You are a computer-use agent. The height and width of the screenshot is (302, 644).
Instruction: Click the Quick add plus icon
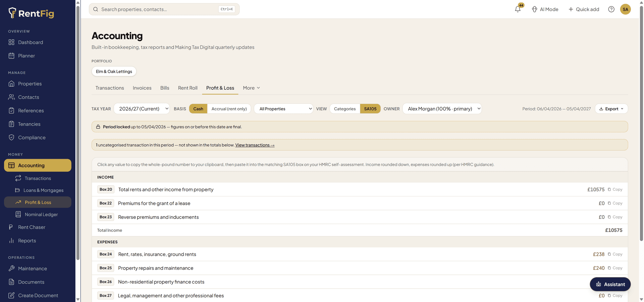(571, 9)
